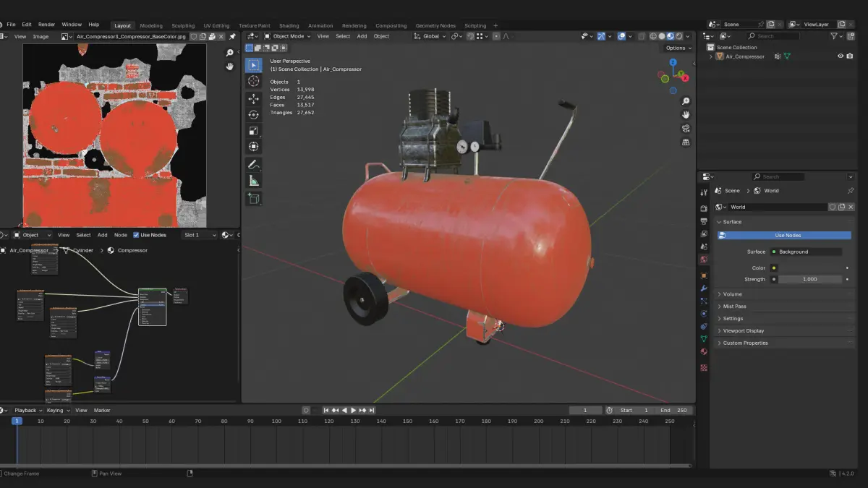868x488 pixels.
Task: Switch to wireframe viewport shading
Action: point(652,36)
